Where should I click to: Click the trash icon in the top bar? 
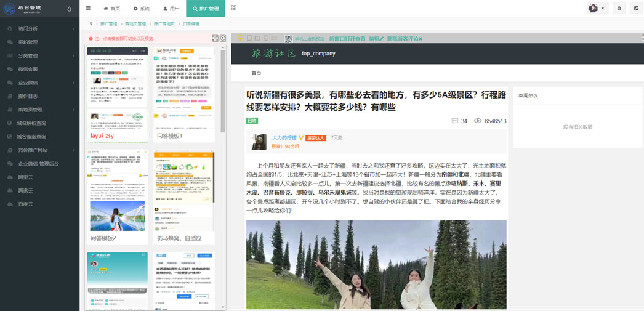pos(619,9)
